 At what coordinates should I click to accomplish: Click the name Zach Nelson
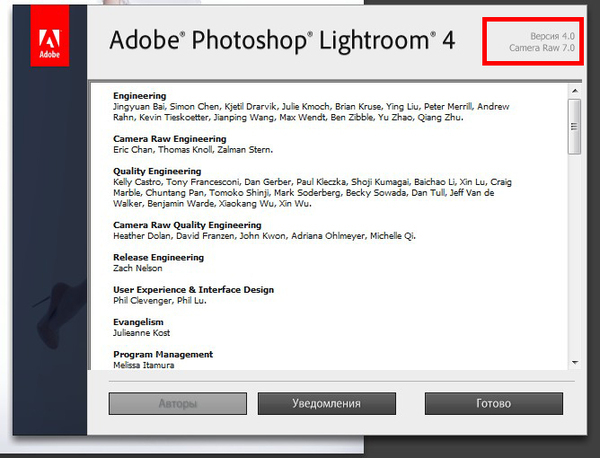(x=138, y=268)
